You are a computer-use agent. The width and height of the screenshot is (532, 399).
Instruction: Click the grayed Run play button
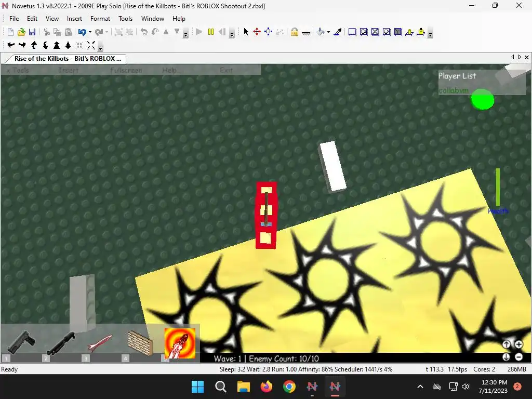[199, 32]
